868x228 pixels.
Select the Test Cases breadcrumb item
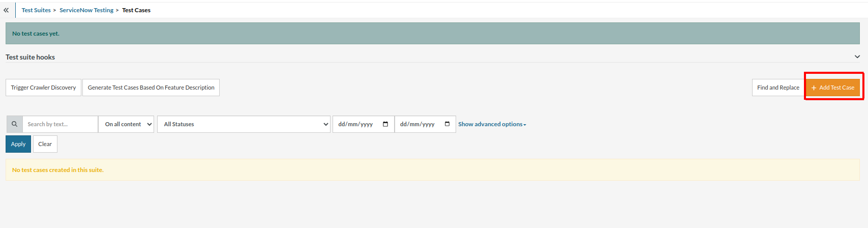pyautogui.click(x=136, y=10)
